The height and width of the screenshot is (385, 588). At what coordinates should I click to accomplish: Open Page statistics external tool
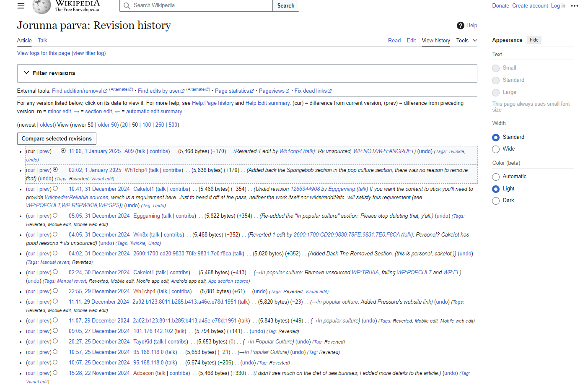point(234,91)
